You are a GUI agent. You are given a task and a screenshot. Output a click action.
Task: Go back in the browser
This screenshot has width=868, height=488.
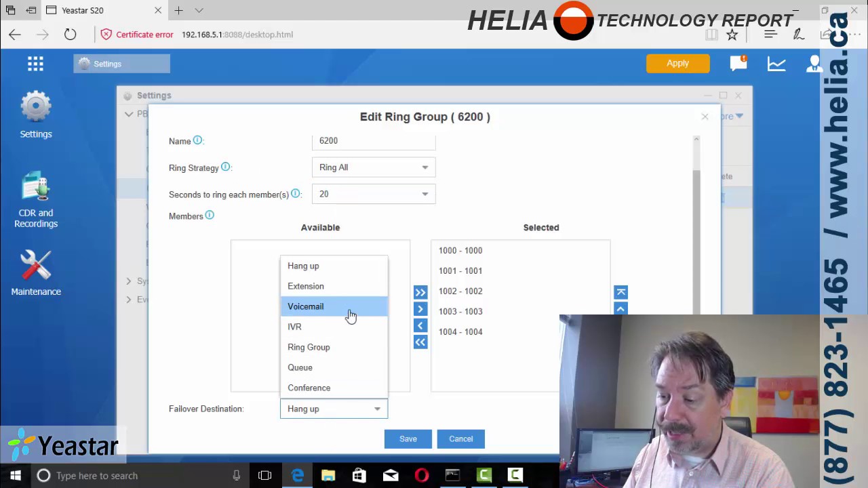pyautogui.click(x=15, y=35)
